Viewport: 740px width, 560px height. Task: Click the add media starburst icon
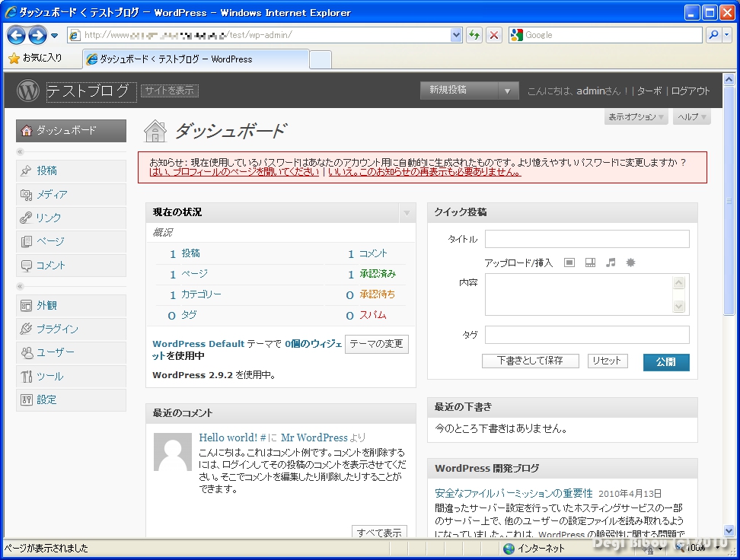(x=630, y=262)
